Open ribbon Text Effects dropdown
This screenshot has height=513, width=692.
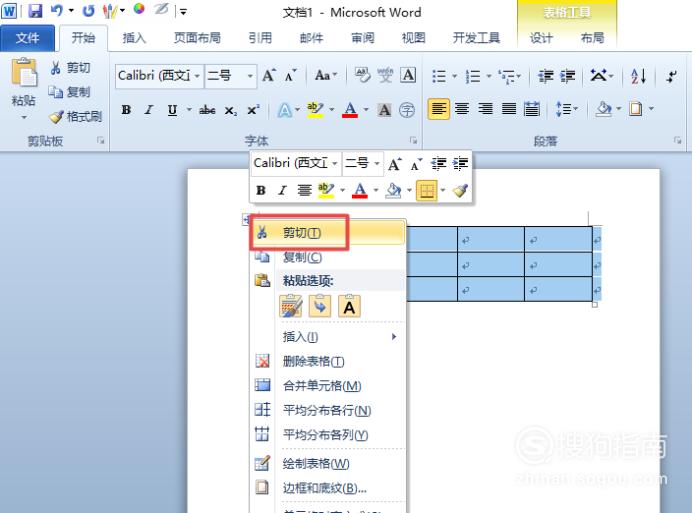(297, 109)
